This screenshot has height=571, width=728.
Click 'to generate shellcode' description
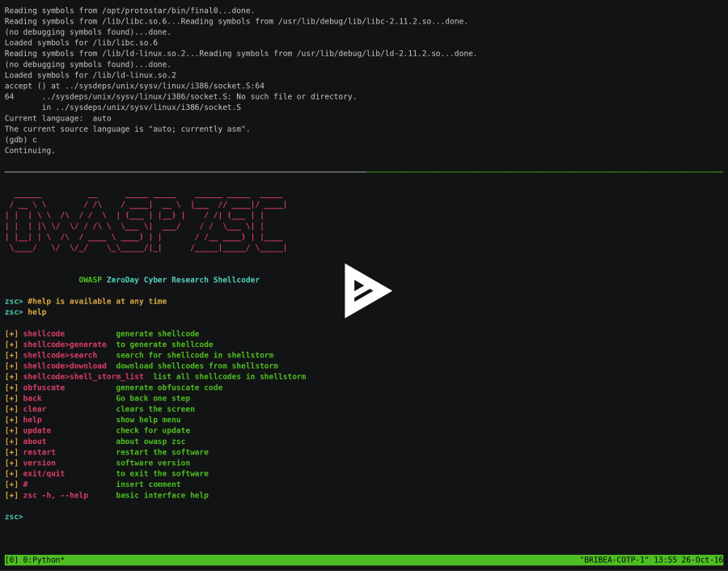pos(164,345)
